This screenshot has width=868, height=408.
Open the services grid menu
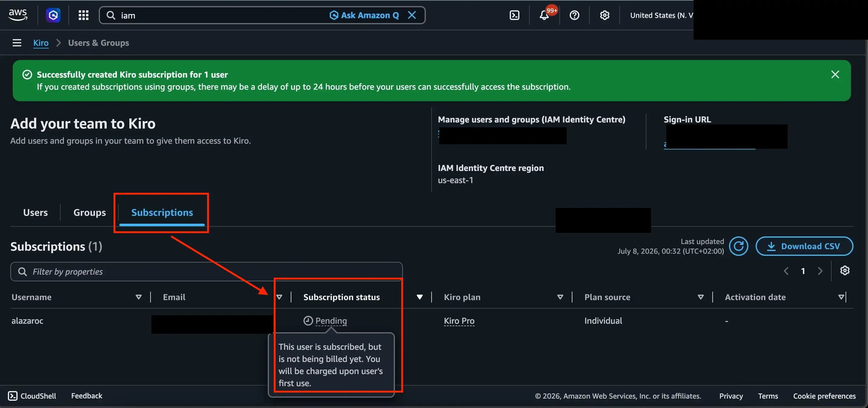[x=83, y=15]
